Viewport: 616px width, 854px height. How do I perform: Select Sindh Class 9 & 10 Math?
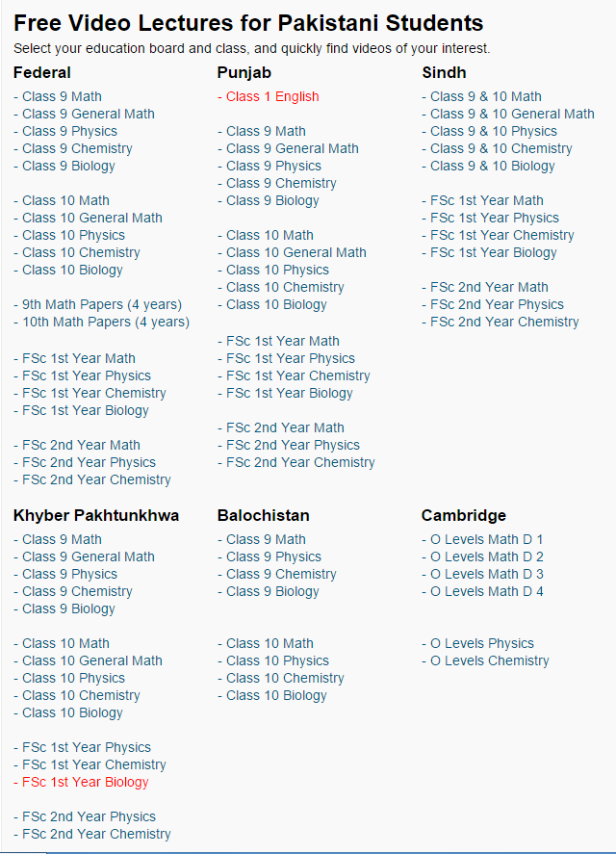485,96
